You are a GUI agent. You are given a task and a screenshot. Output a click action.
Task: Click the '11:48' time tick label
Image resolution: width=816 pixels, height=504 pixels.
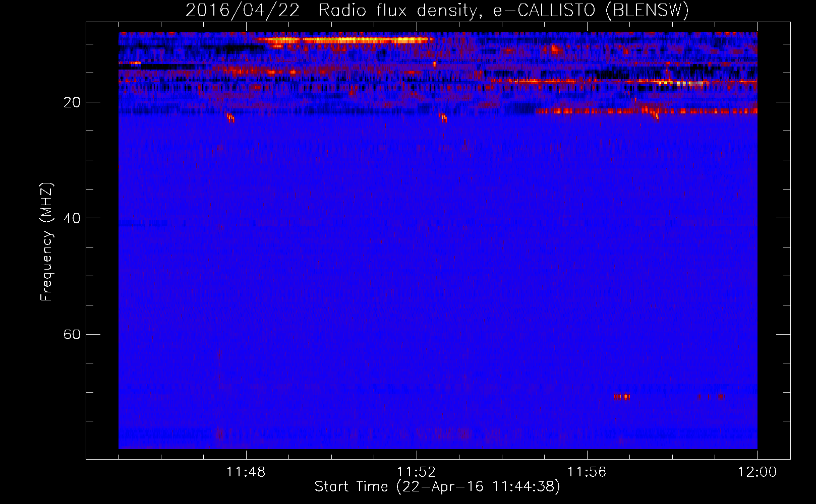point(246,472)
